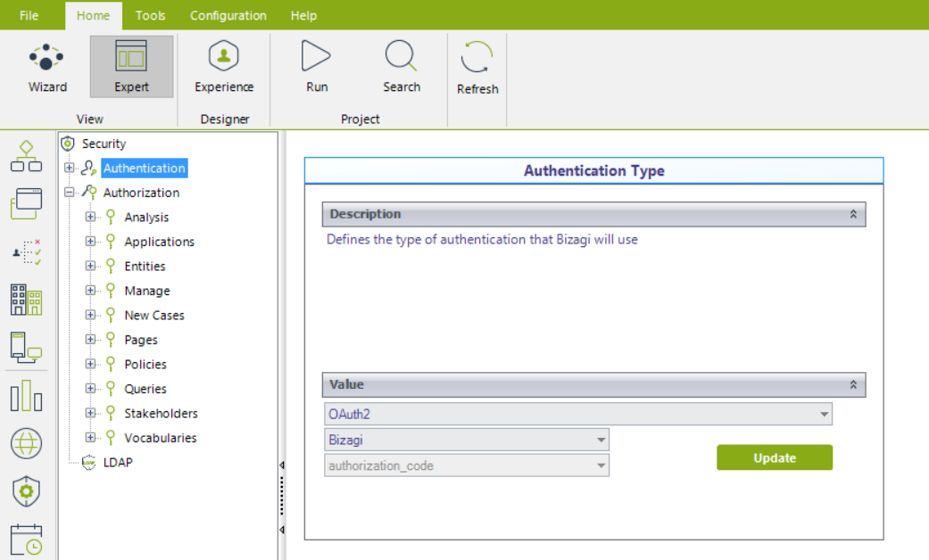Open the File menu
The image size is (929, 560).
29,15
